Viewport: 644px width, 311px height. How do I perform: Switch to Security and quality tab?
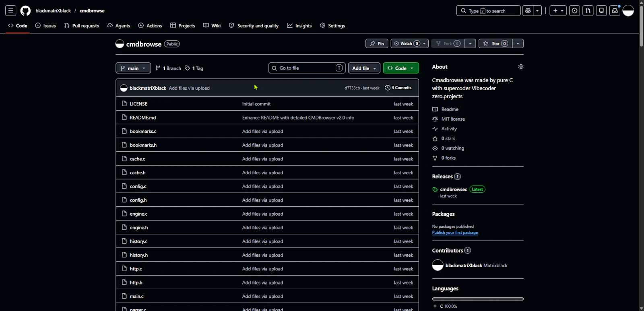(254, 26)
